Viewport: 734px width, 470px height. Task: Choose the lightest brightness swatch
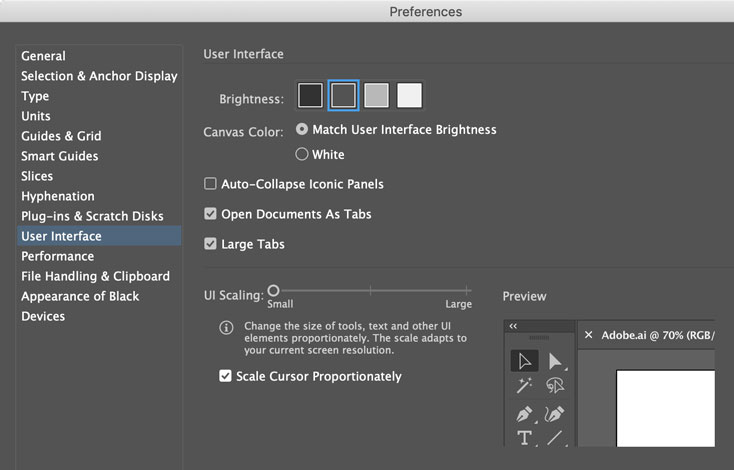pos(409,95)
